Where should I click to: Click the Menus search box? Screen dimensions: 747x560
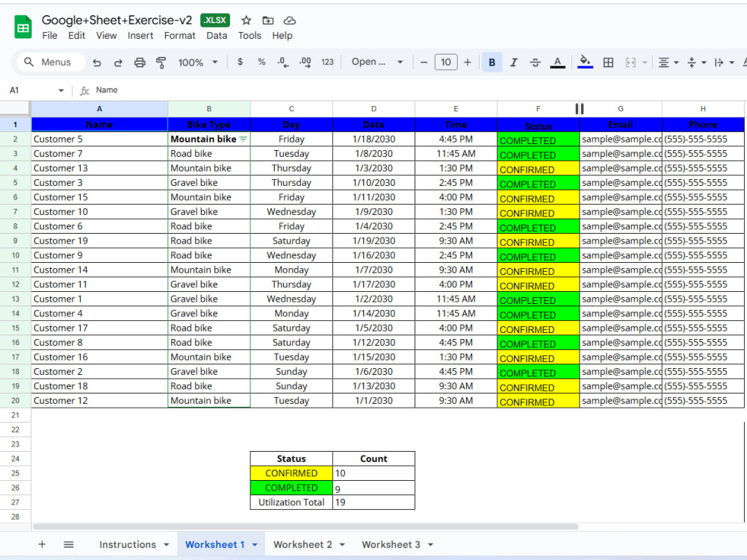pos(51,63)
